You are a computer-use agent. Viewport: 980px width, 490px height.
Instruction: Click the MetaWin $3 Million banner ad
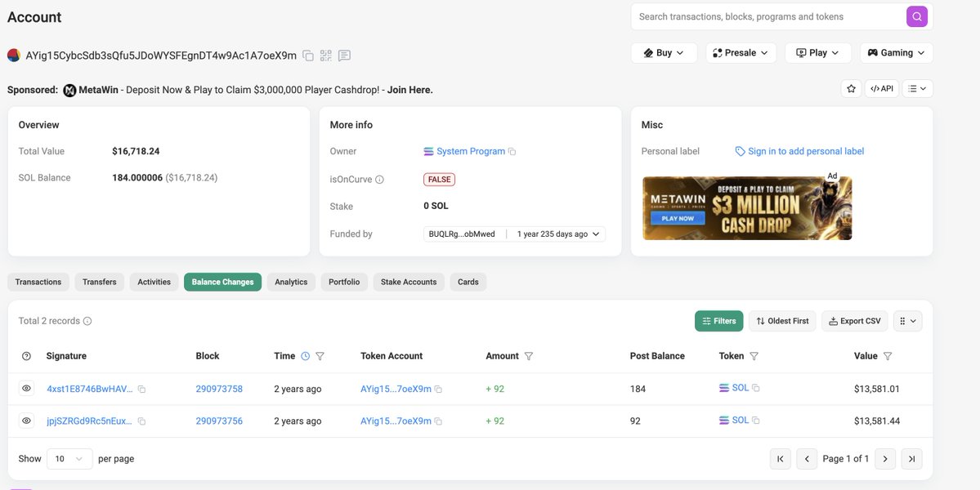(x=747, y=208)
